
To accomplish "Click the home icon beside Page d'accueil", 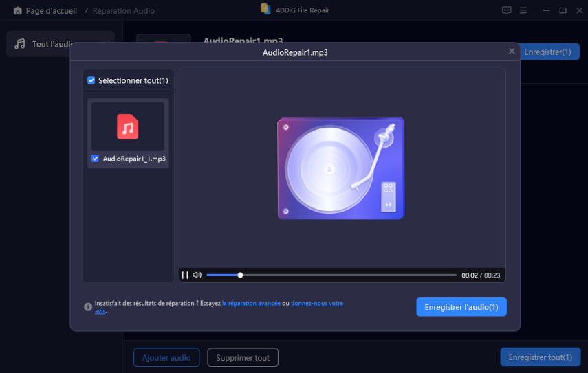I will click(17, 11).
